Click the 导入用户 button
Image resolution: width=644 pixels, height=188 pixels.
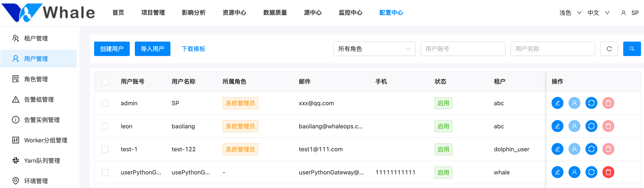point(152,49)
